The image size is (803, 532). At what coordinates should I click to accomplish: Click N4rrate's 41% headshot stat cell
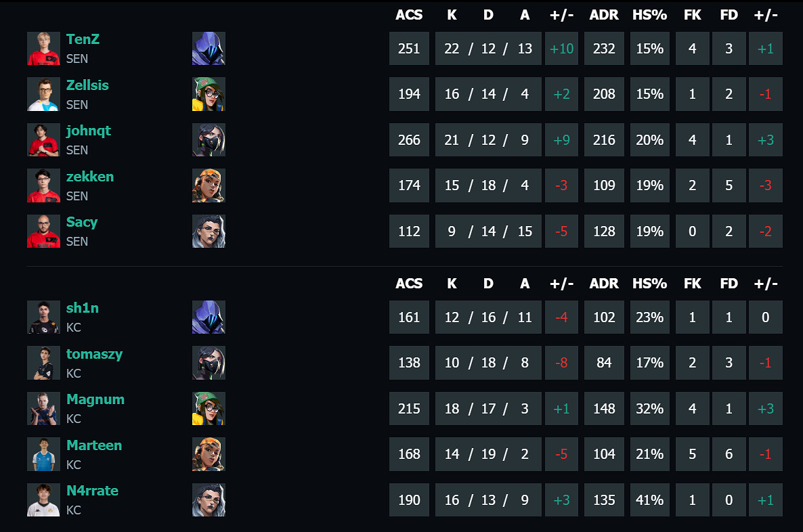coord(649,500)
